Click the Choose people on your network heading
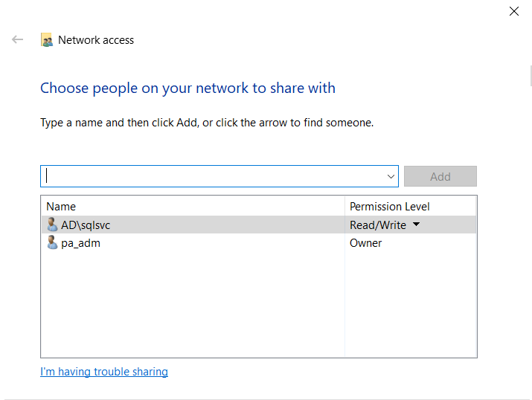The height and width of the screenshot is (400, 532). tap(188, 88)
